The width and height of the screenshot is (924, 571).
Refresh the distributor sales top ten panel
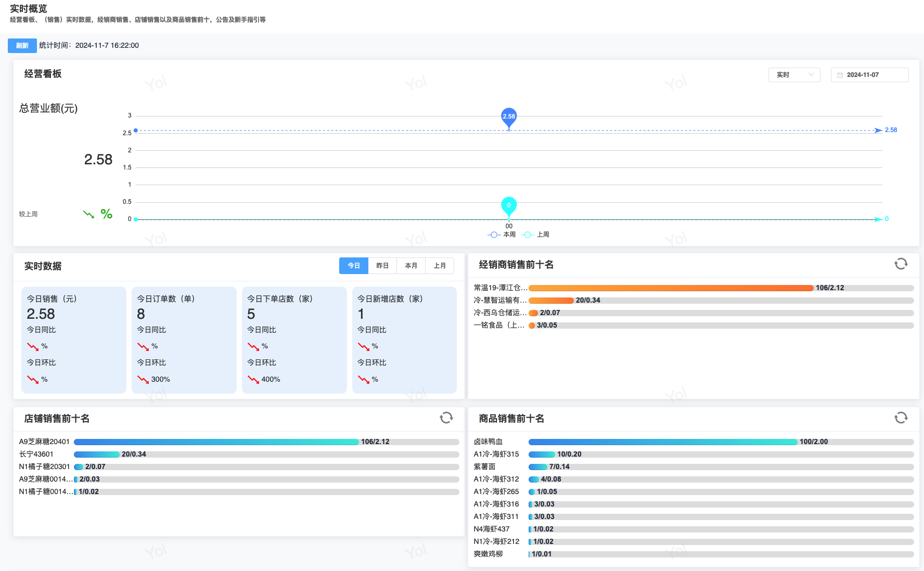pos(901,264)
